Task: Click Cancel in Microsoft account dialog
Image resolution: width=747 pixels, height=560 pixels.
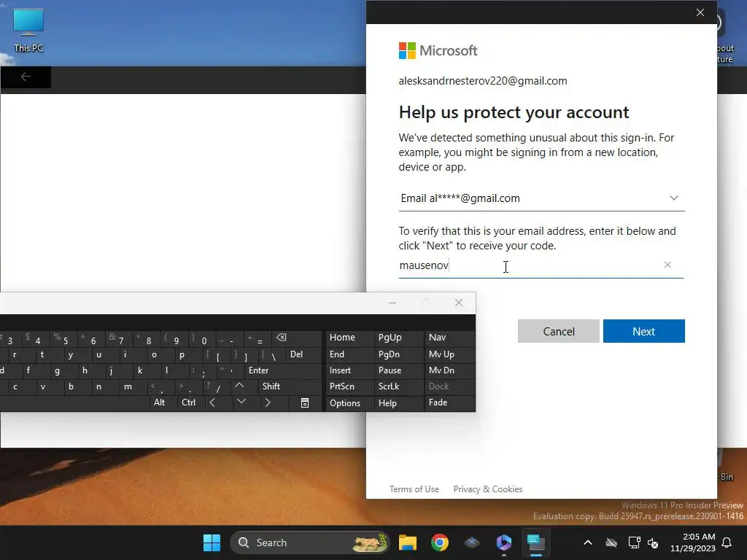Action: coord(558,331)
